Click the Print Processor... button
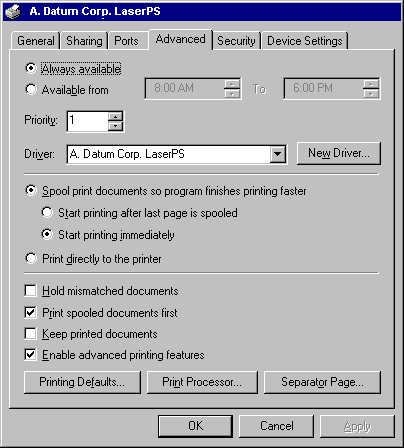The image size is (404, 448). click(202, 382)
